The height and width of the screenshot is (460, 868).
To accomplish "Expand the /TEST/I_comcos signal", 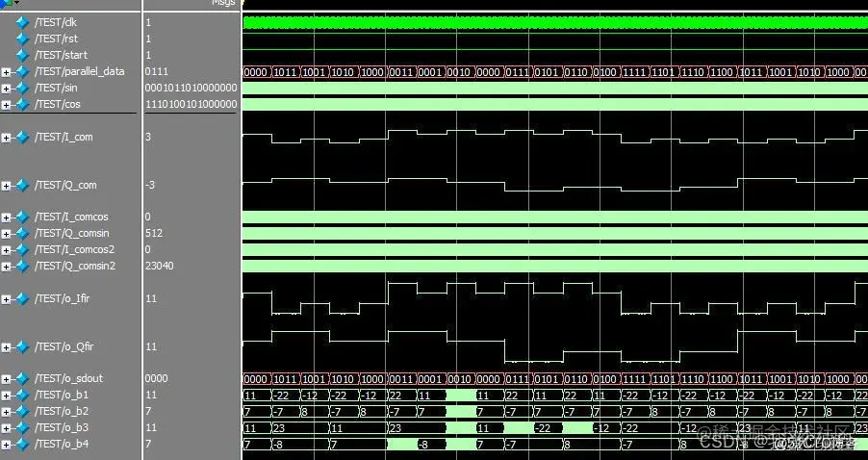I will pos(6,217).
